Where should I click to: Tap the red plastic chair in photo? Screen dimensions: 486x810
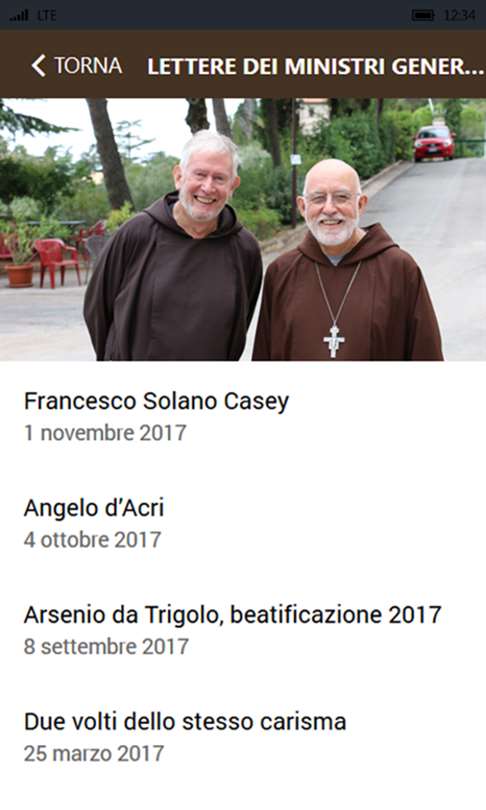coord(57,261)
